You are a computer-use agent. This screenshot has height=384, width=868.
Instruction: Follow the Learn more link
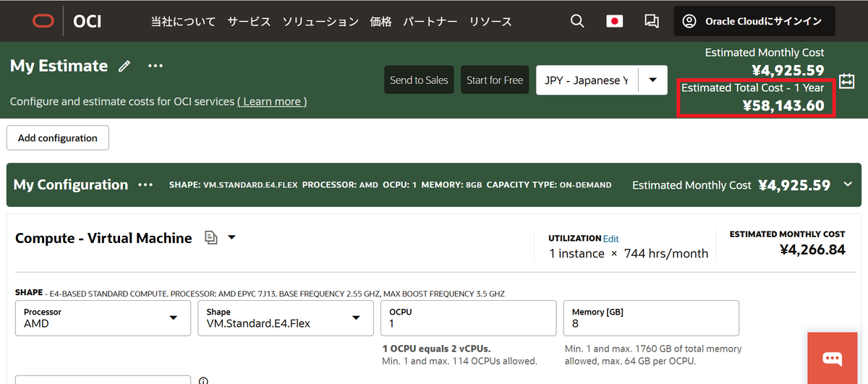tap(272, 101)
